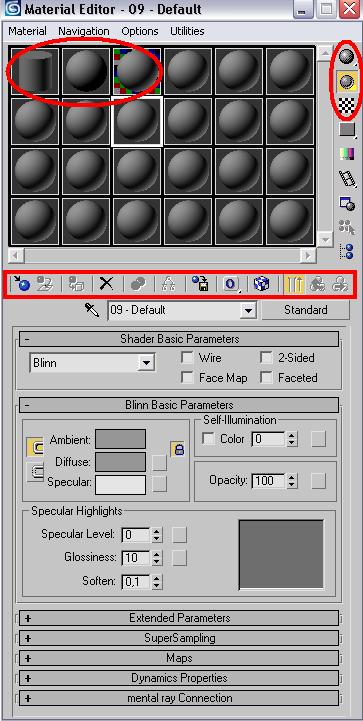Click the Diffuse map button
This screenshot has width=363, height=721.
click(x=160, y=462)
